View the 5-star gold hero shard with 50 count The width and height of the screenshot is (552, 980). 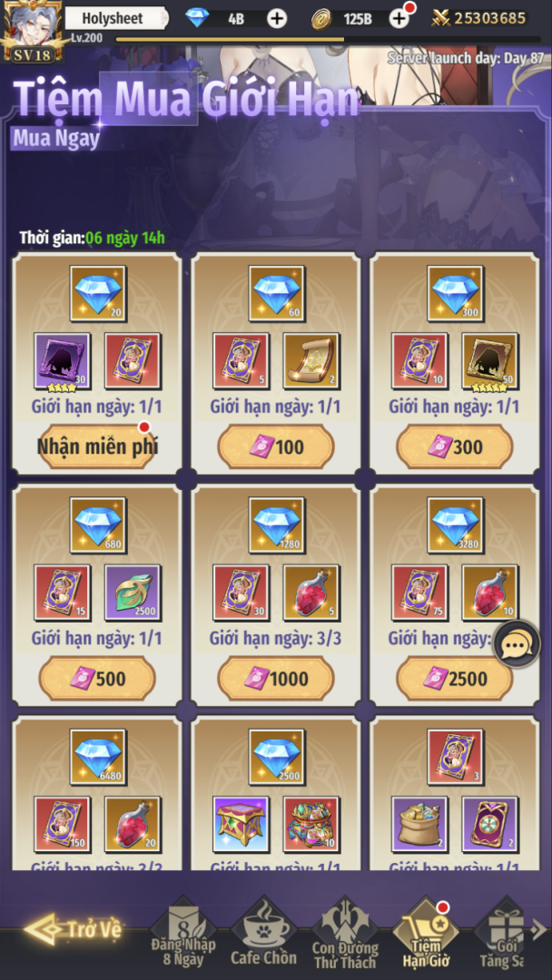tap(490, 360)
